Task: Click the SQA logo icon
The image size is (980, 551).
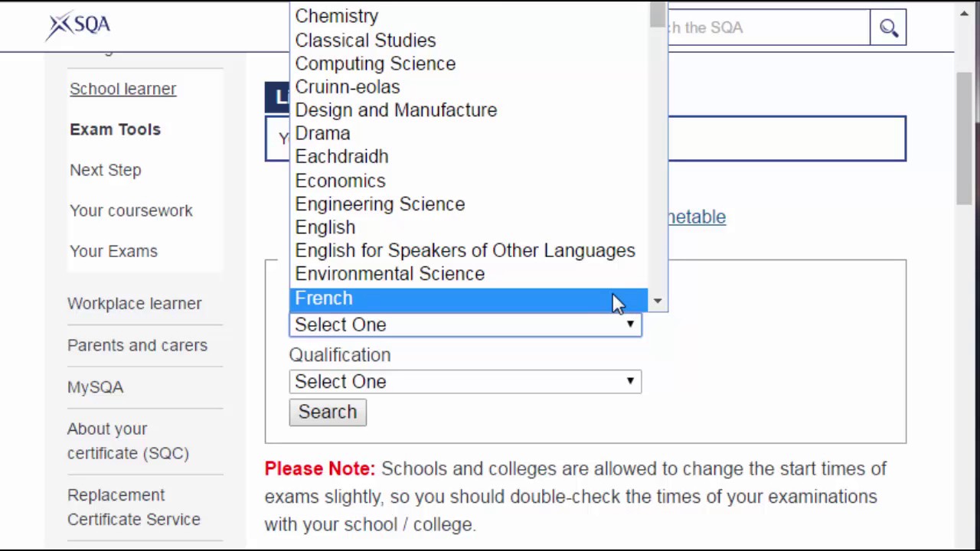Action: click(x=78, y=26)
